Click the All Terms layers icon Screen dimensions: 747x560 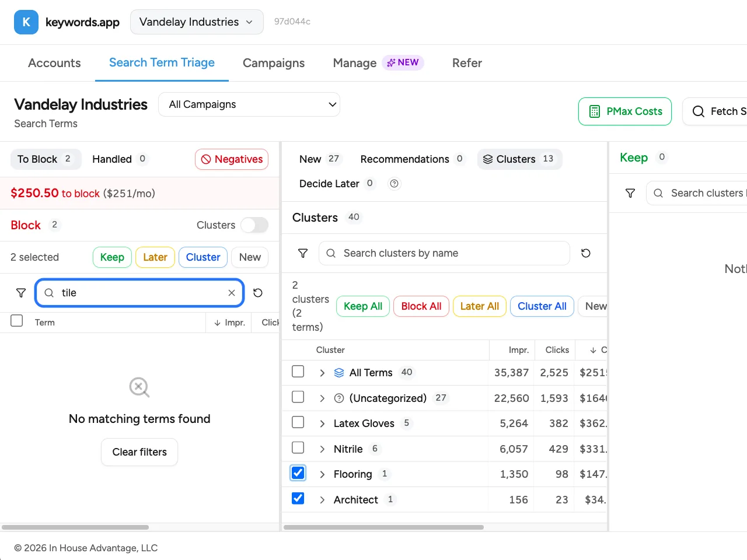coord(339,373)
